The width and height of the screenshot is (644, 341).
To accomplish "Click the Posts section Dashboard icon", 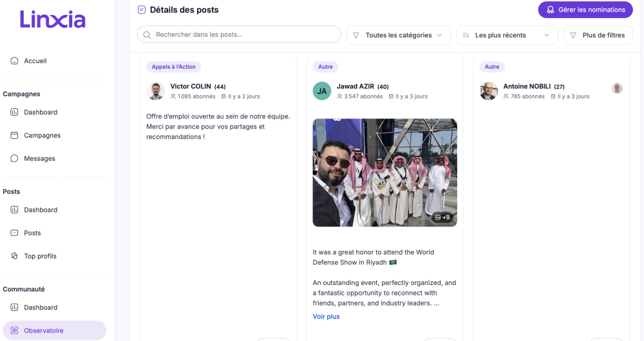I will (x=14, y=210).
